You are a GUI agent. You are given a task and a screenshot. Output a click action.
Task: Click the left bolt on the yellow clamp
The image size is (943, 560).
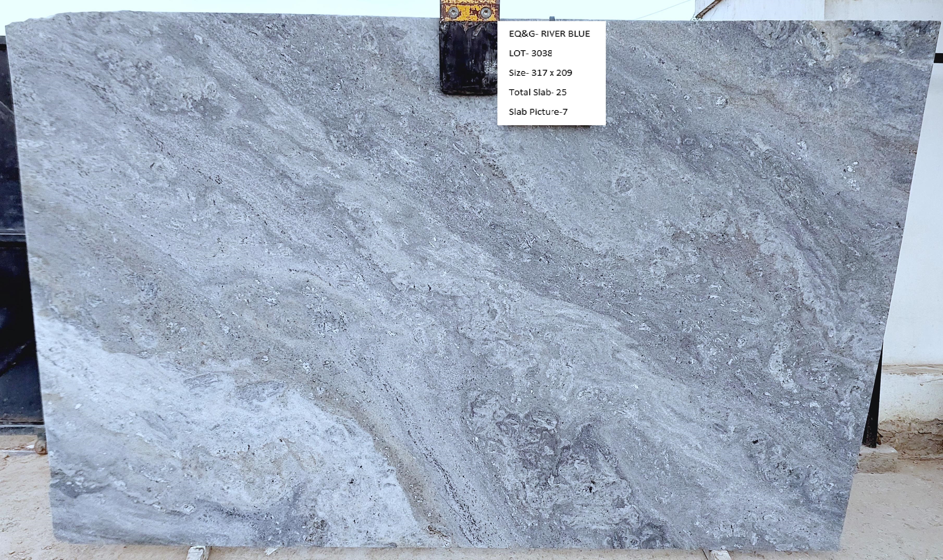click(454, 13)
